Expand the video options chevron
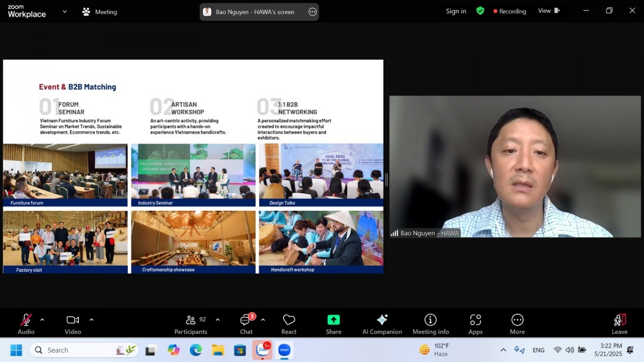Viewport: 644px width, 362px height. click(91, 320)
